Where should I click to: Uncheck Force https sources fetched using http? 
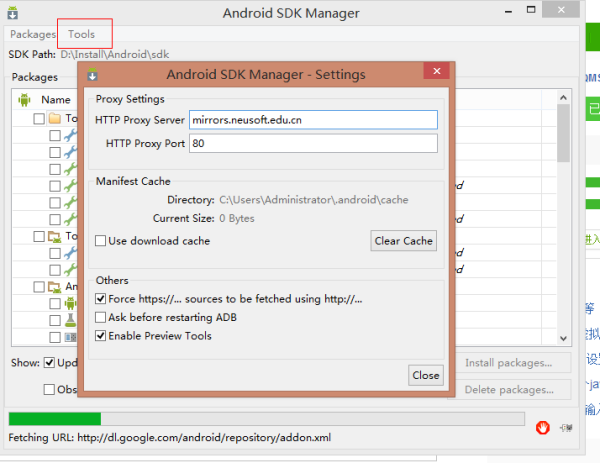pos(100,298)
